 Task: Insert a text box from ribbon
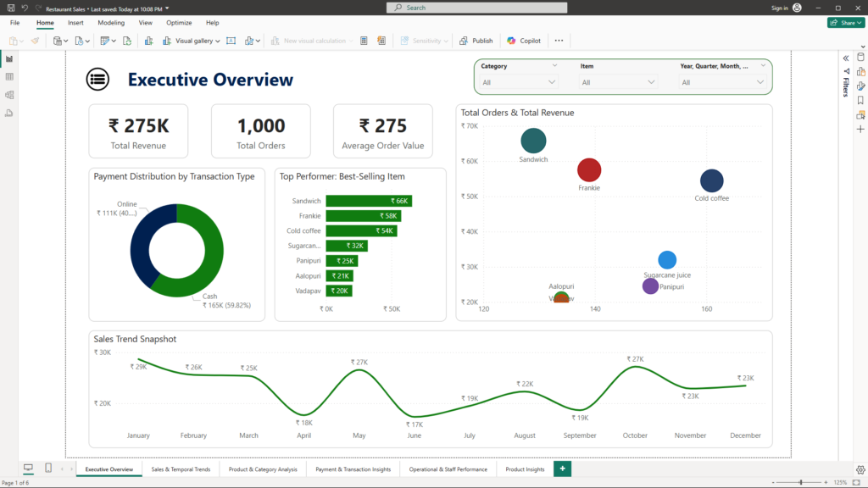coord(231,41)
